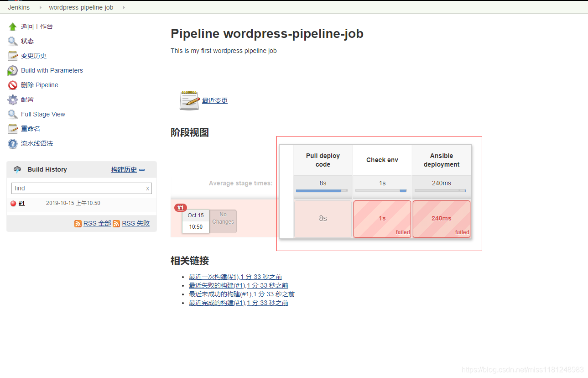Click the Pull deploy code average time bar

pos(322,190)
